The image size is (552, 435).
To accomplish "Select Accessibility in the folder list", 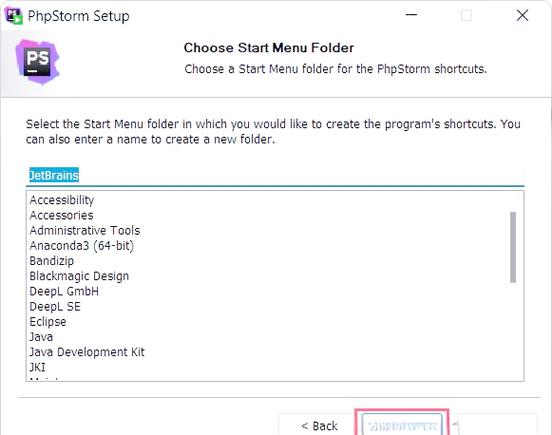I will (x=62, y=200).
